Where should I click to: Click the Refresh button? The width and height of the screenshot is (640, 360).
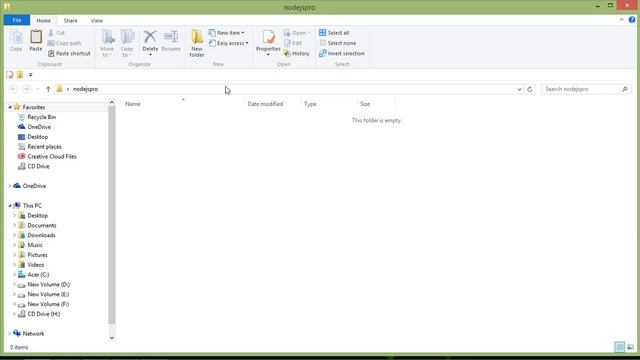pyautogui.click(x=530, y=89)
